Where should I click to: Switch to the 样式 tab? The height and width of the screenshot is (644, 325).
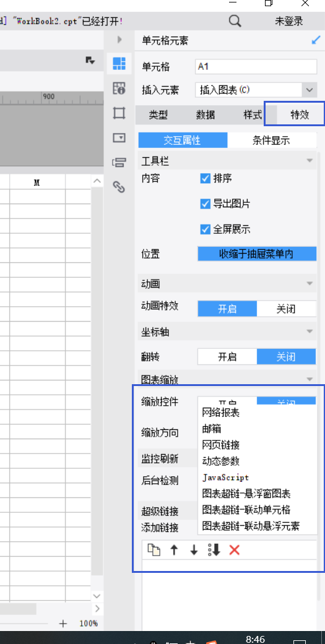253,116
